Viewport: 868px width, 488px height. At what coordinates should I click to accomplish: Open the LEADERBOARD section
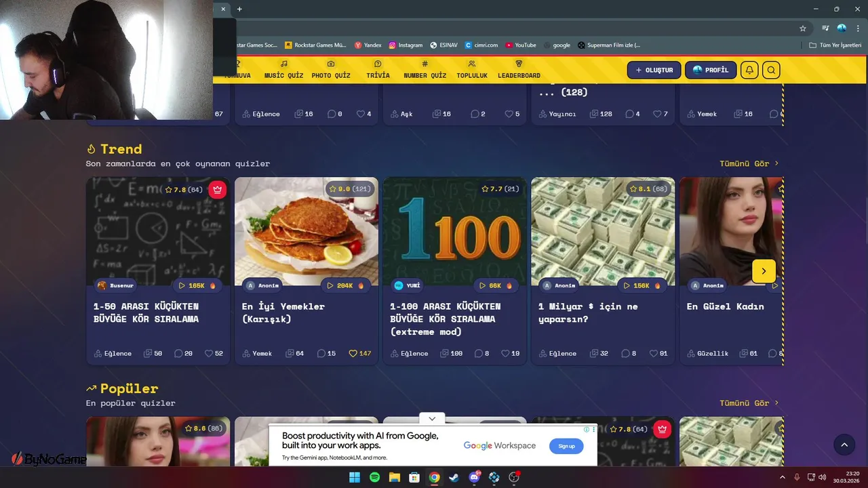[519, 70]
